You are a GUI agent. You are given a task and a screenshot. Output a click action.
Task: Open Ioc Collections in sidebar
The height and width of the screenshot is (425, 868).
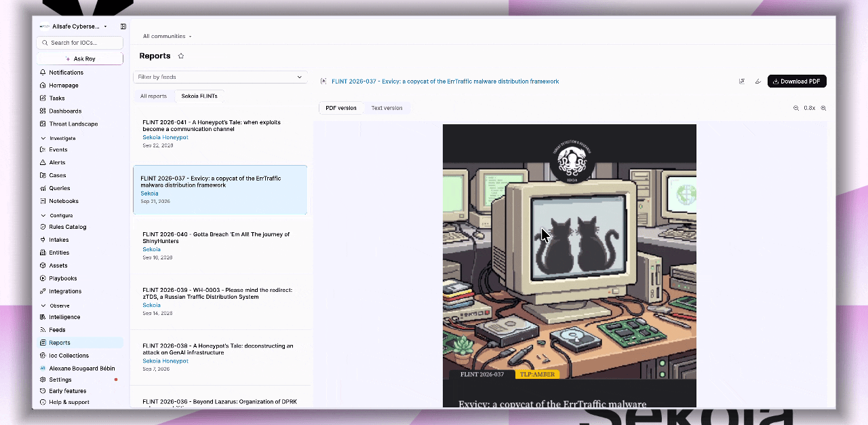click(x=68, y=356)
